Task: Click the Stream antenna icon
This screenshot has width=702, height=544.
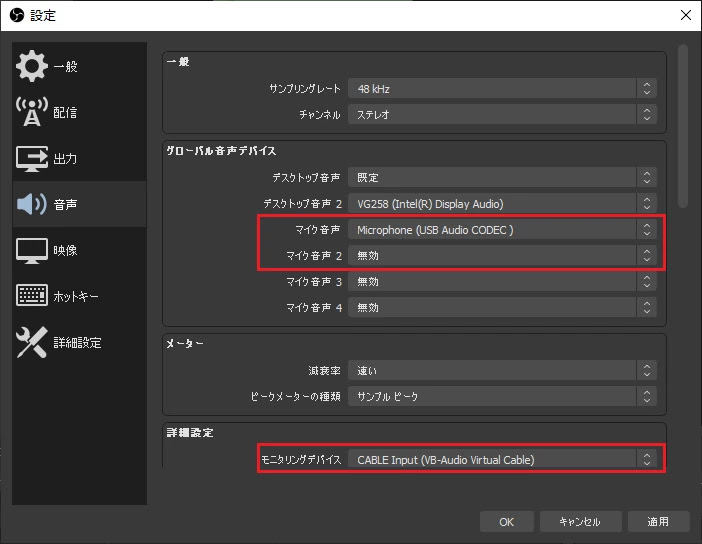Action: click(x=31, y=112)
